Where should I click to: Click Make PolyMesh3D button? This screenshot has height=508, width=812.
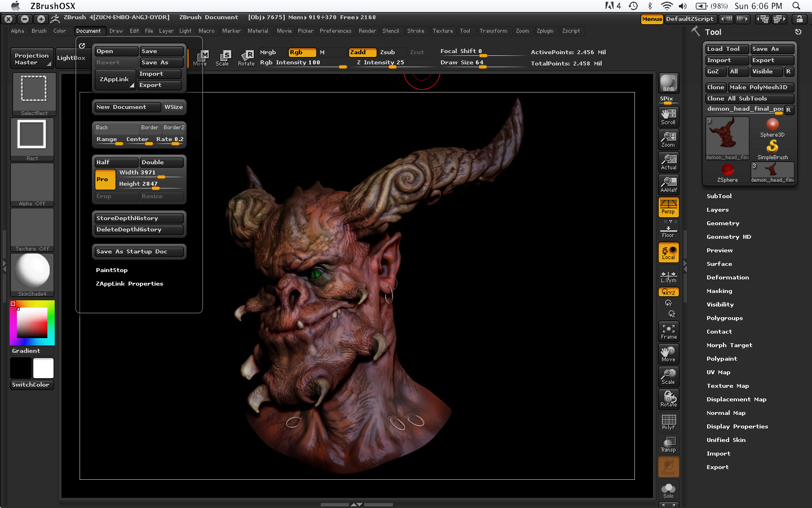(x=761, y=87)
